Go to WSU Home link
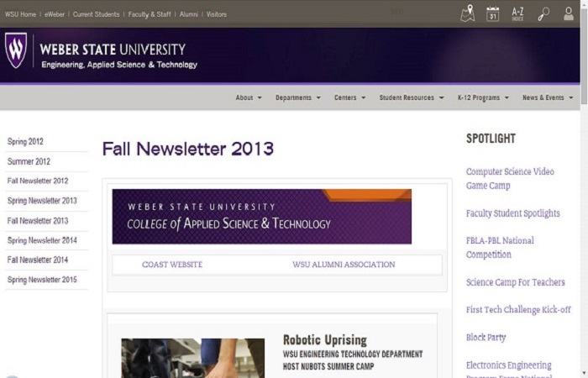The height and width of the screenshot is (378, 588). tap(20, 14)
